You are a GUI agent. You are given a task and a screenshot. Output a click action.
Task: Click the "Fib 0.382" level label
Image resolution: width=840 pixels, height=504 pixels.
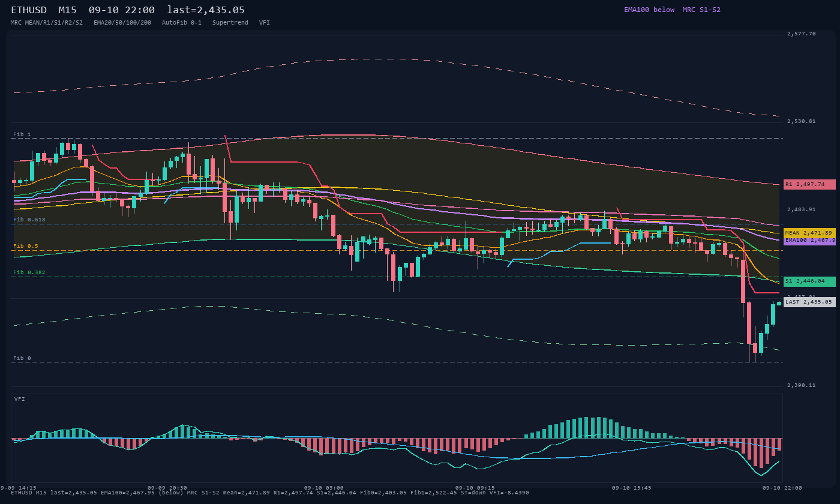point(29,273)
